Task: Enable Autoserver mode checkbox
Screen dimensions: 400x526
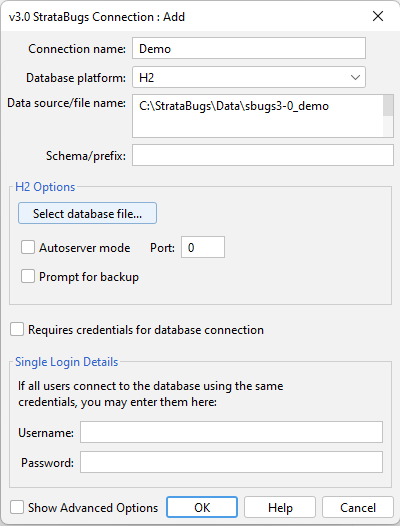Action: (28, 248)
